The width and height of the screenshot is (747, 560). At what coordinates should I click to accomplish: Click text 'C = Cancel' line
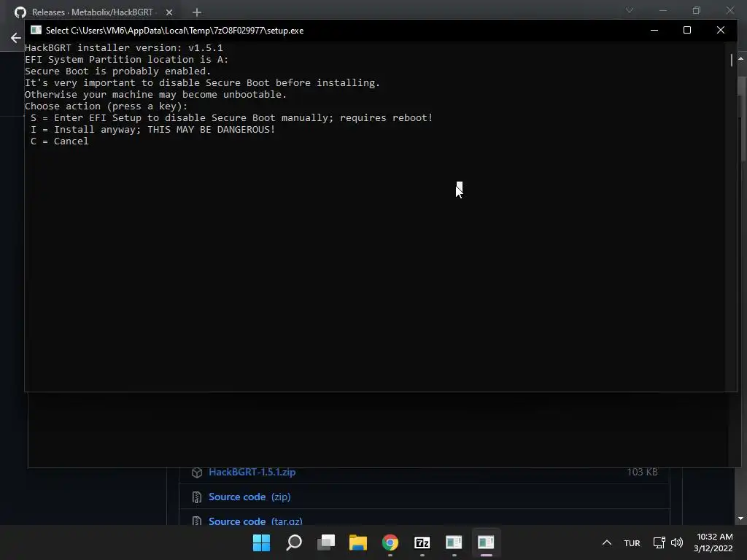click(60, 141)
